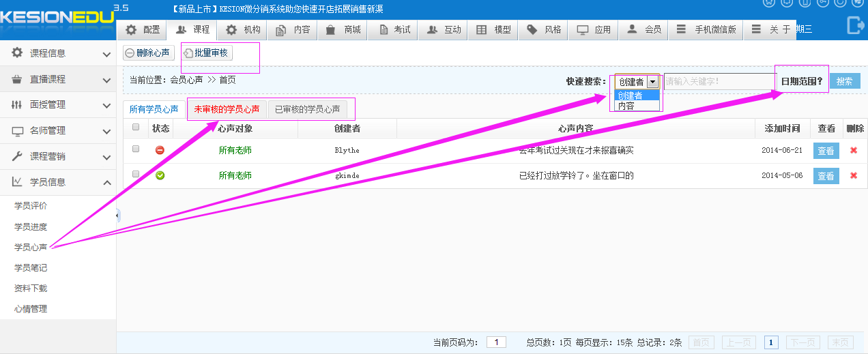Collapse the sidebar using the splitter arrow
The width and height of the screenshot is (868, 354).
(x=117, y=216)
